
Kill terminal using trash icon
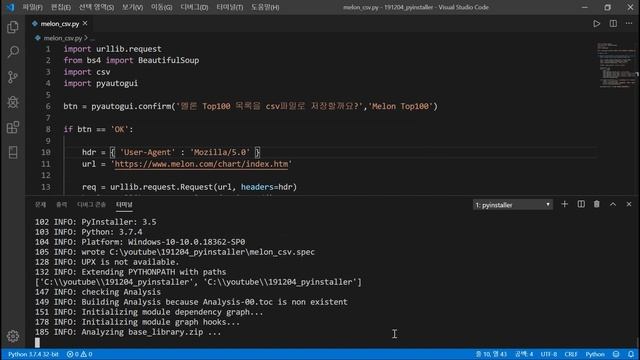[597, 204]
